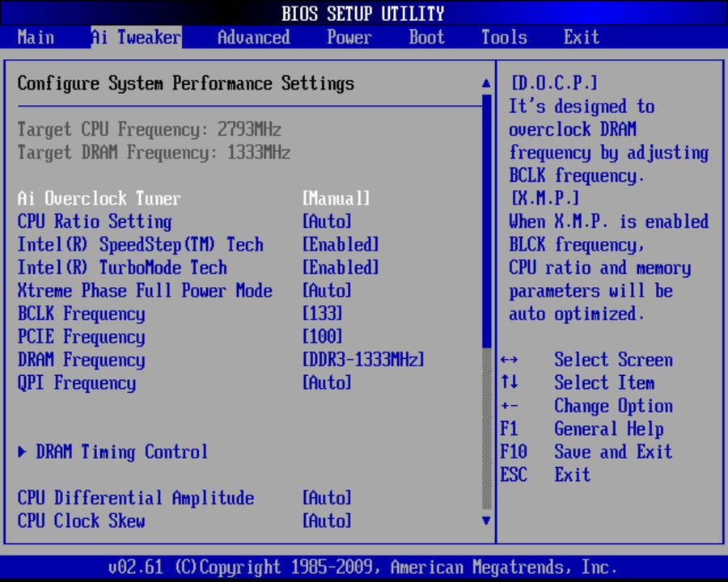Change Xtreme Phase Full Power Mode value
728x582 pixels.
pyautogui.click(x=327, y=290)
